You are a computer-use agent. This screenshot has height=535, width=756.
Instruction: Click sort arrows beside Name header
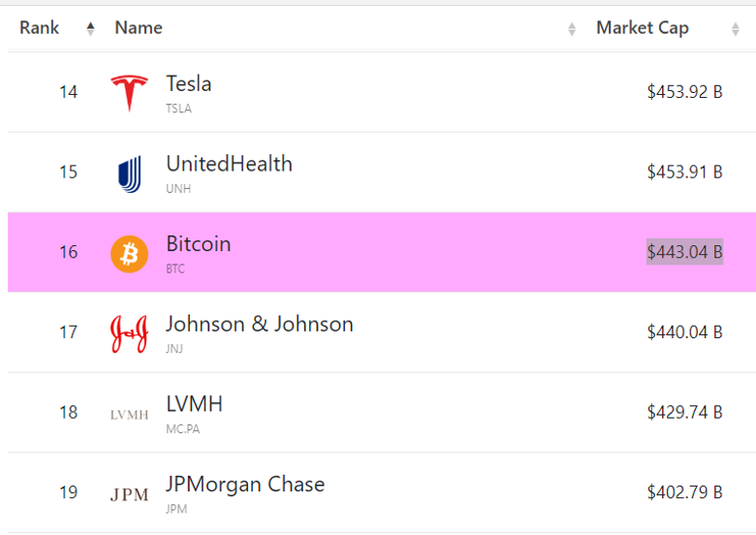[x=572, y=29]
